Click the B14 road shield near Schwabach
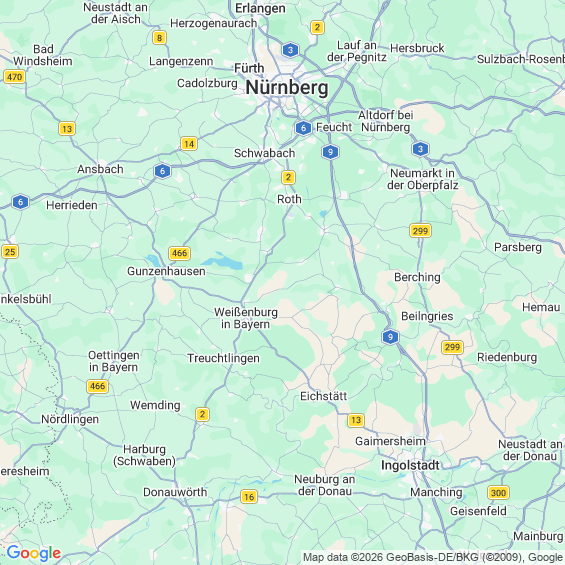 pos(189,144)
